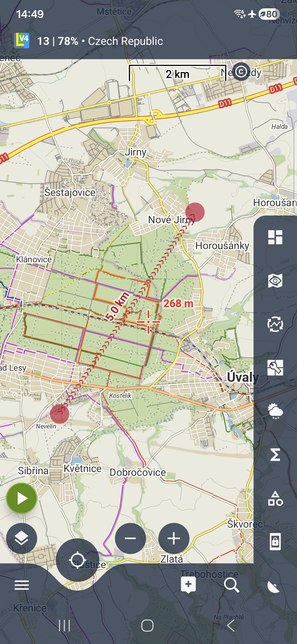The image size is (297, 644).
Task: Open the map tools wrench icon
Action: (x=275, y=368)
